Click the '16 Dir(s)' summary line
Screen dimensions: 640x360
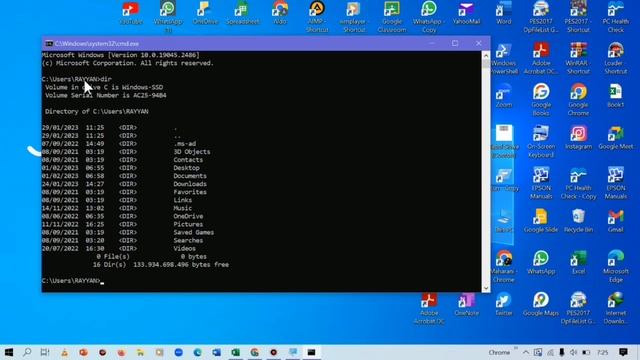click(161, 264)
